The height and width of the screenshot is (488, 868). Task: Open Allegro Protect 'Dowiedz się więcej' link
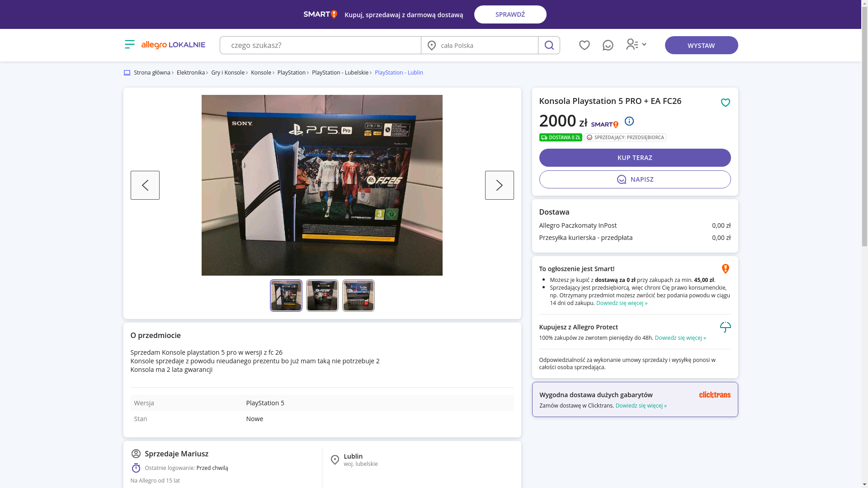pos(680,338)
